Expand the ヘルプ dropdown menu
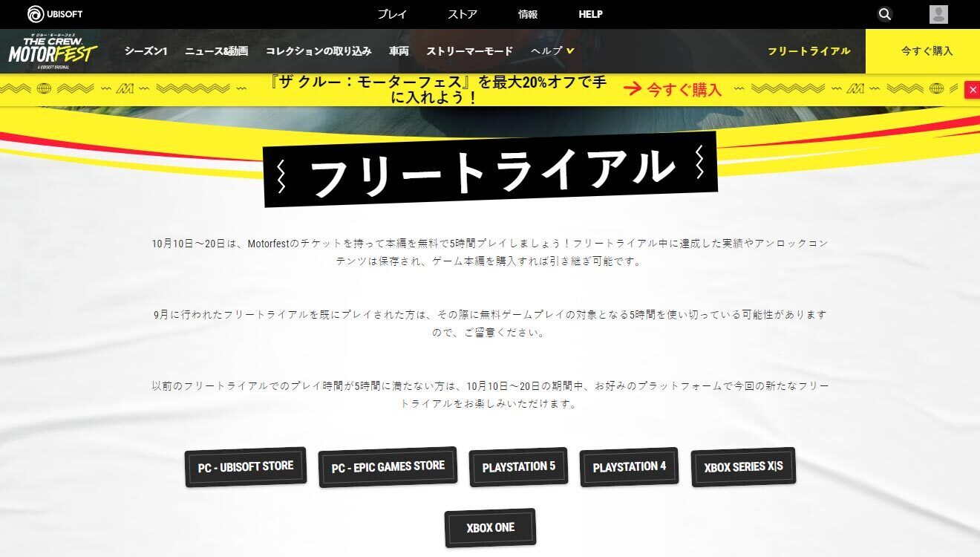The width and height of the screenshot is (980, 557). [552, 51]
